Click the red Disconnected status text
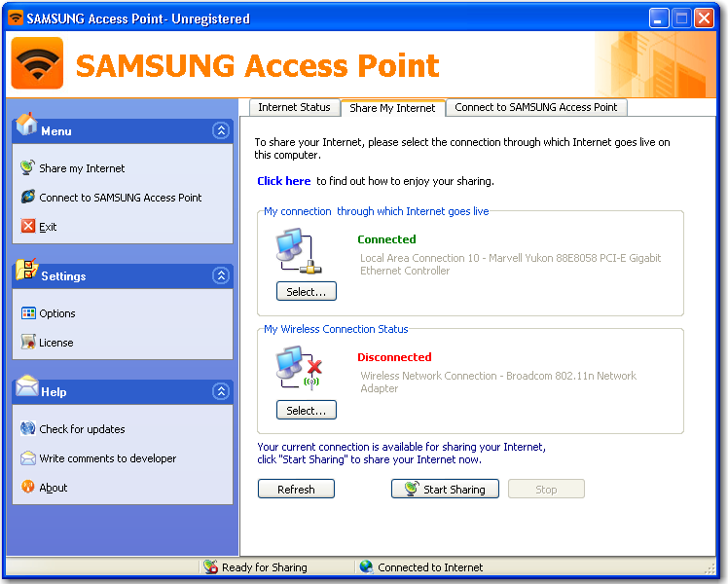 pos(394,357)
